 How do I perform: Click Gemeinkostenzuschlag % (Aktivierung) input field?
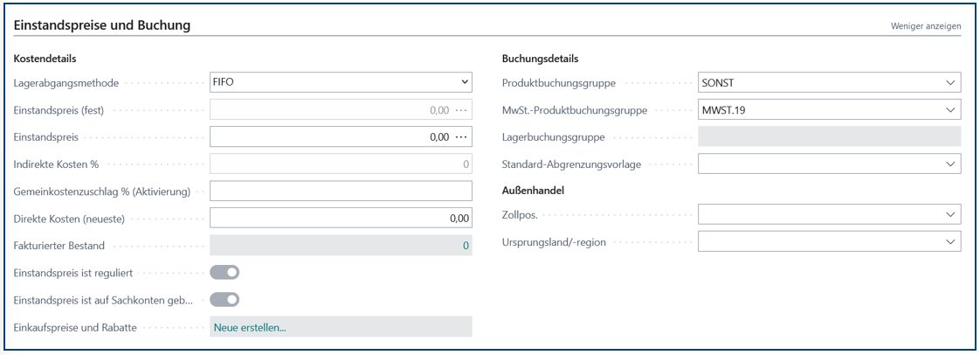pos(341,191)
